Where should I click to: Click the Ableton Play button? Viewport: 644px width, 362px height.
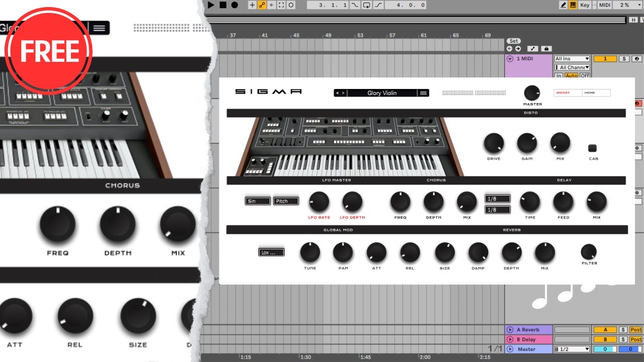point(211,5)
